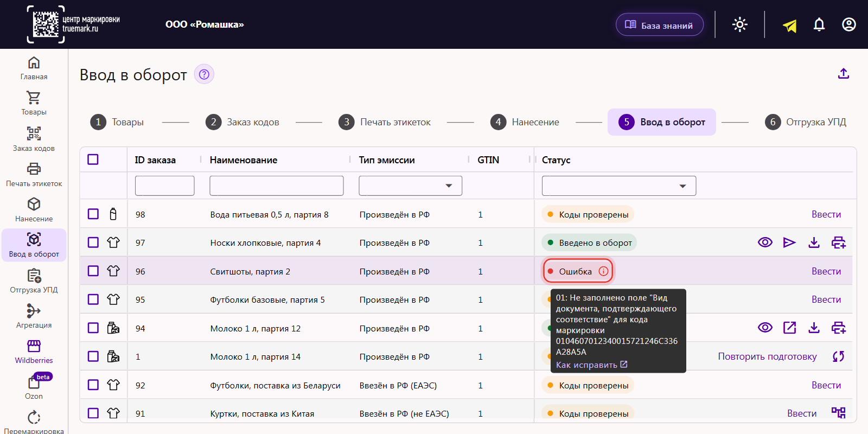Open the Агрегация sidebar section
Image resolution: width=868 pixels, height=434 pixels.
pyautogui.click(x=34, y=316)
